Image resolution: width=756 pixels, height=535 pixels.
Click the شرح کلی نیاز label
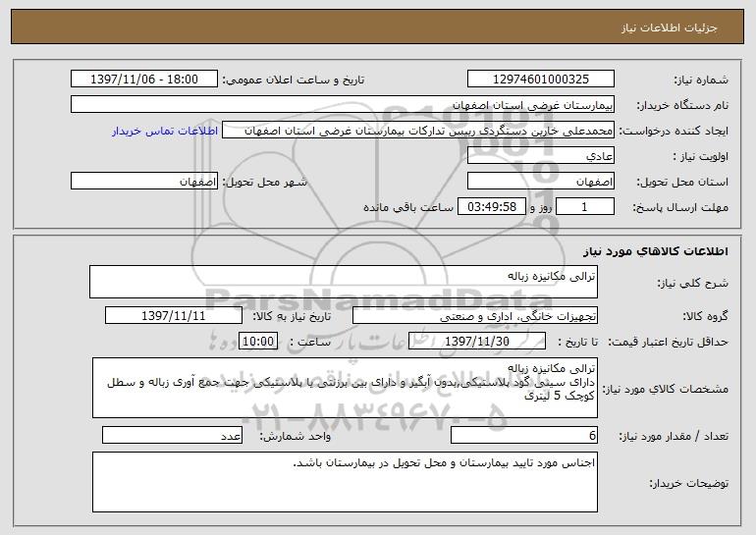(x=693, y=283)
